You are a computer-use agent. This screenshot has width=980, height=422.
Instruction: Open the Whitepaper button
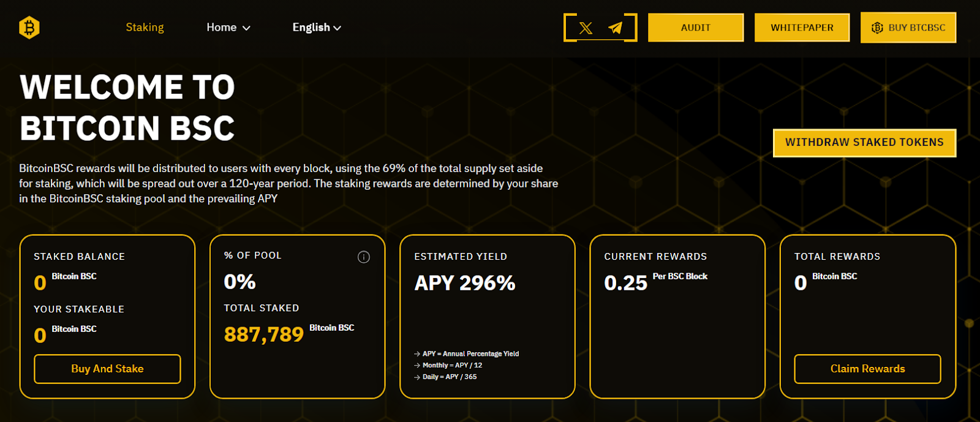(x=802, y=28)
